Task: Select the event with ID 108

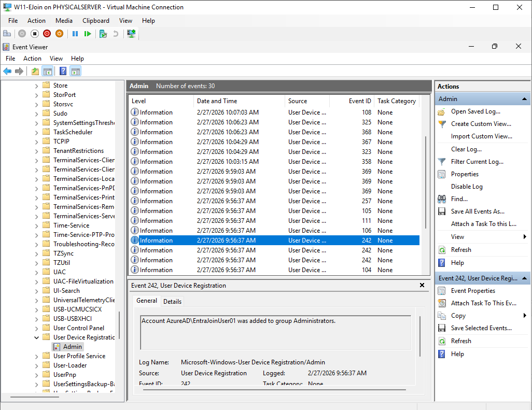Action: click(x=275, y=112)
